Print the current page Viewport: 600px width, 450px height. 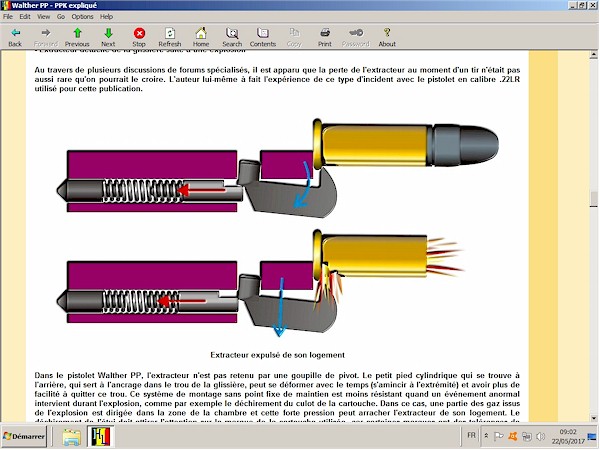[x=325, y=33]
